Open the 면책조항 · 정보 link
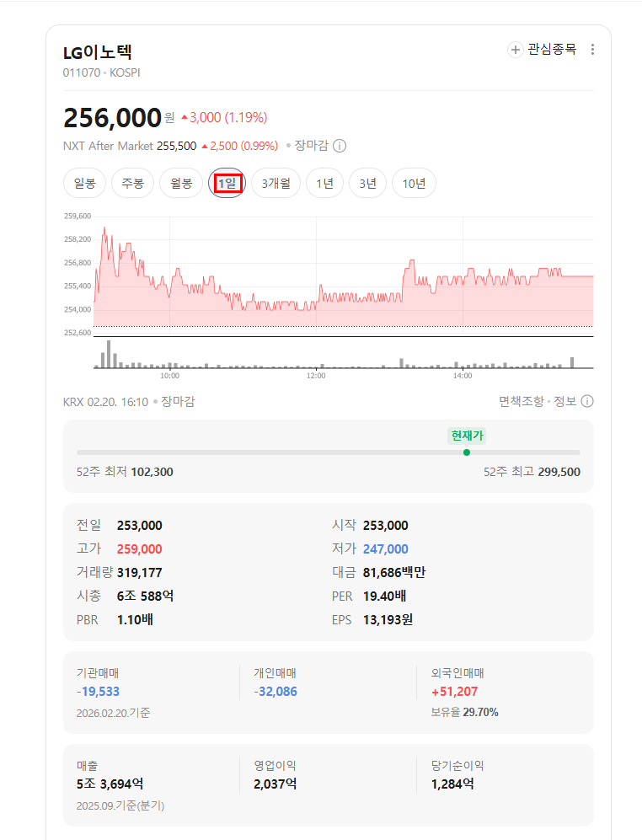This screenshot has width=642, height=840. 538,401
